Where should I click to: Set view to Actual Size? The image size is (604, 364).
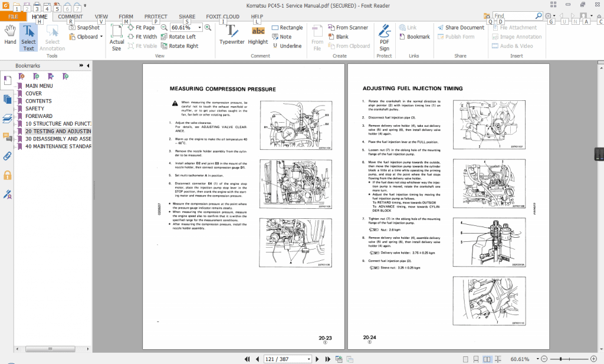pyautogui.click(x=117, y=37)
